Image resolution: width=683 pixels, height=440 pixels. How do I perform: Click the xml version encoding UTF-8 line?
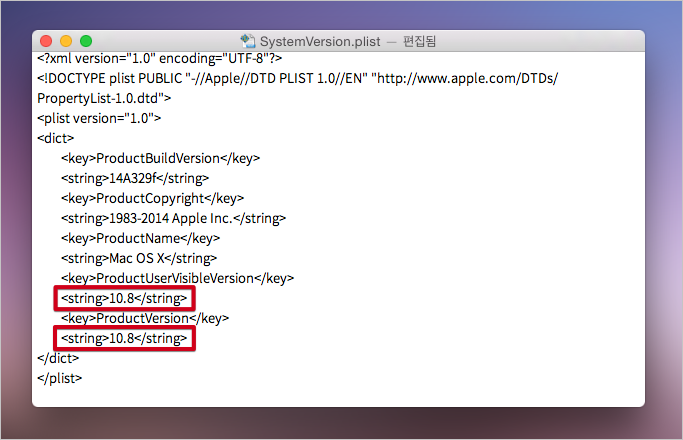pos(160,58)
